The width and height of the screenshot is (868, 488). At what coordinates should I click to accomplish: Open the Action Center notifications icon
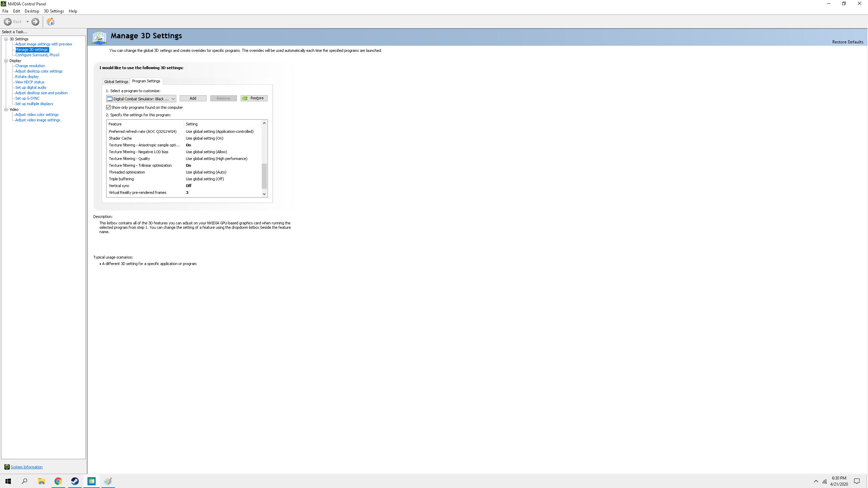(x=857, y=481)
